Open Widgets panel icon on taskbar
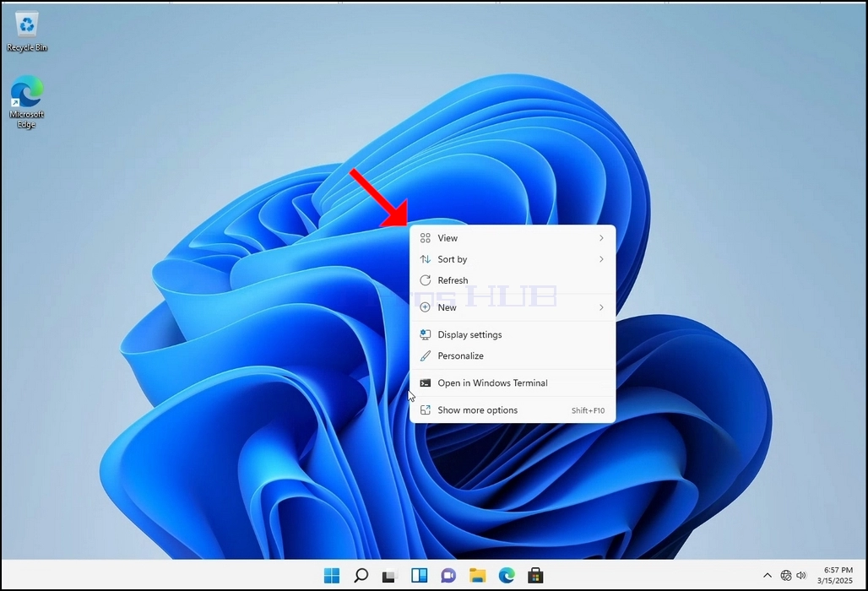868x591 pixels. coord(419,576)
